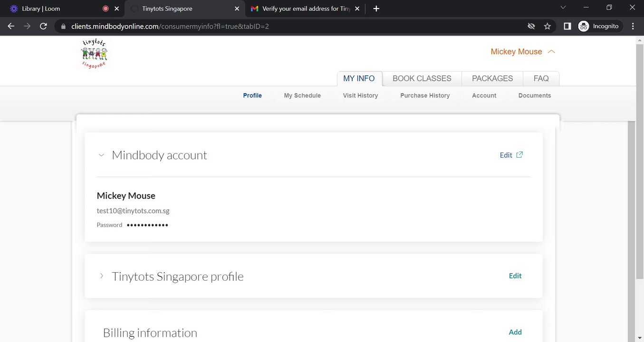Open the PACKAGES tab
This screenshot has width=644, height=342.
[492, 78]
